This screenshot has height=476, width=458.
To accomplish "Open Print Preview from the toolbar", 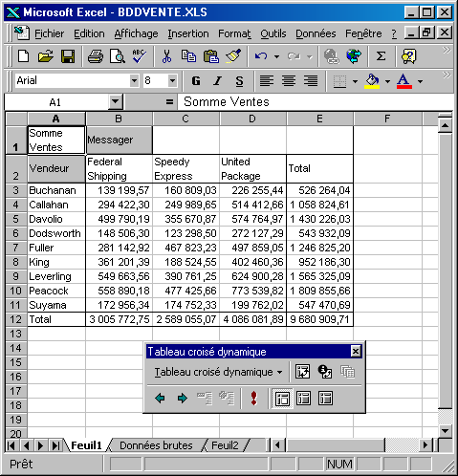I will click(x=118, y=56).
